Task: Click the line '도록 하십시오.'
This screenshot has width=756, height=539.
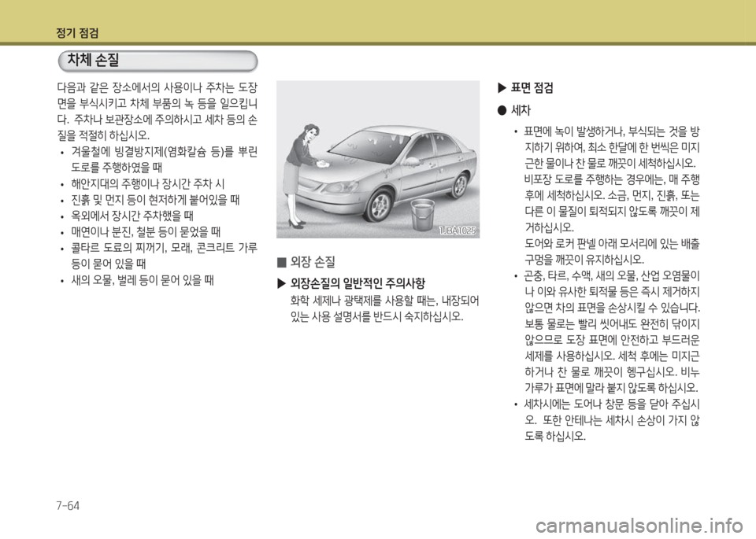Action: pyautogui.click(x=555, y=437)
